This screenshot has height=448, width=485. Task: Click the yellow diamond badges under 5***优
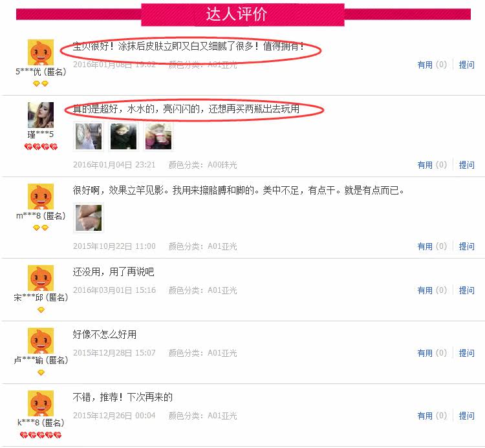[41, 83]
